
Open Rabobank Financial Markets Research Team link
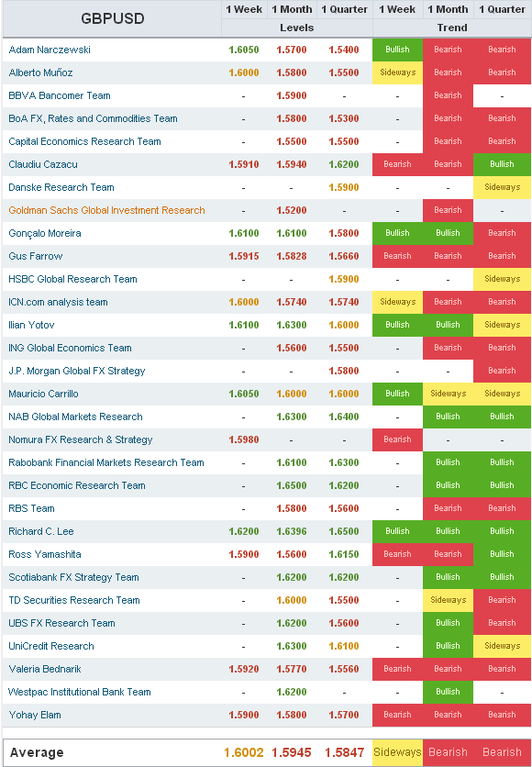pyautogui.click(x=106, y=462)
